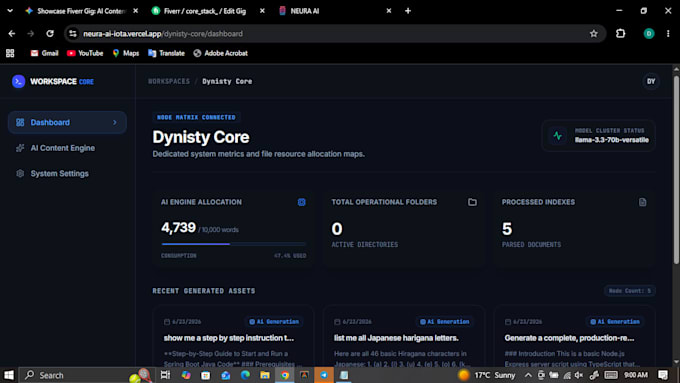Viewport: 680px width, 383px height.
Task: Open the tab search dropdown arrow
Action: [x=10, y=11]
